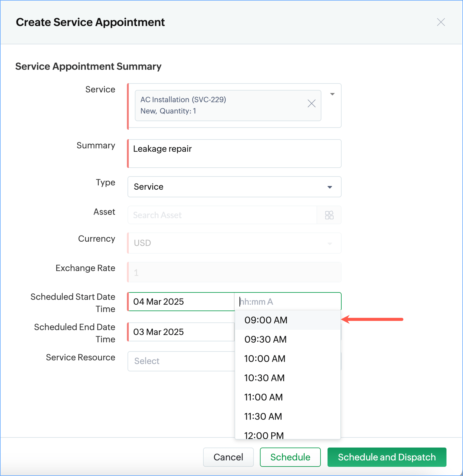Close the Create Service Appointment dialog
Image resolution: width=463 pixels, height=476 pixels.
click(441, 22)
